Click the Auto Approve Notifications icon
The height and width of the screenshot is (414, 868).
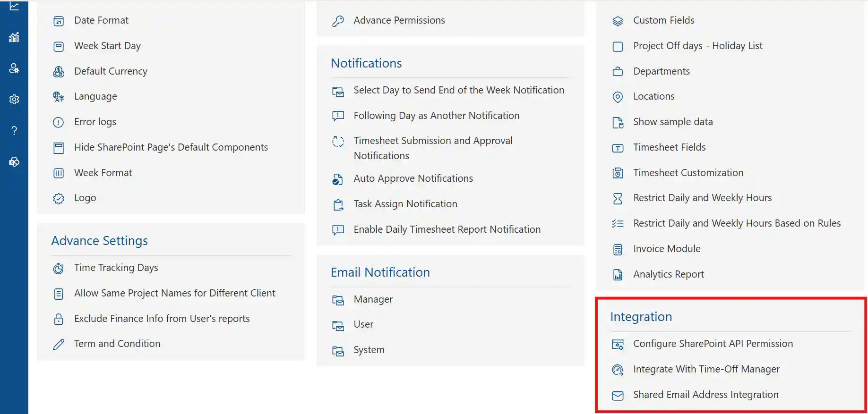pos(337,179)
